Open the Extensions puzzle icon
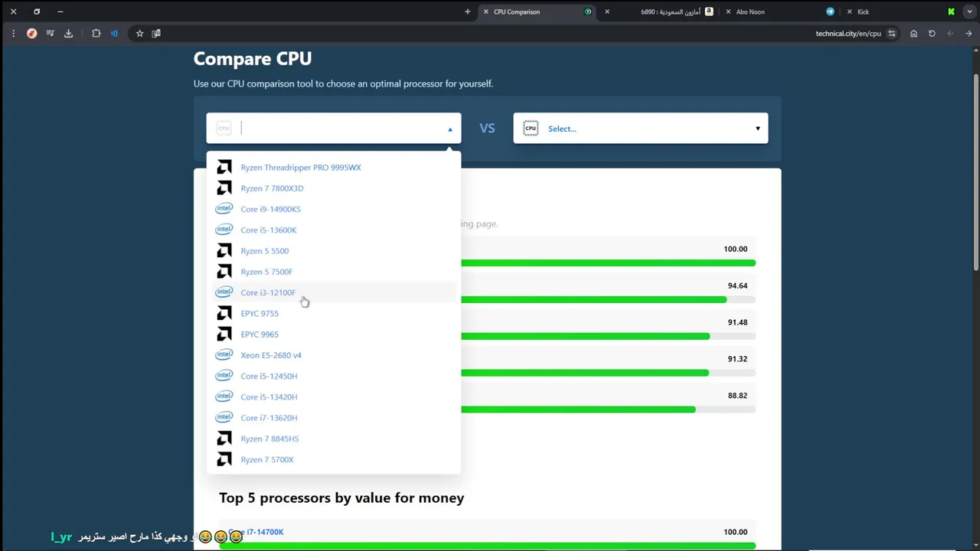Screen dimensions: 980x551 pyautogui.click(x=96, y=34)
